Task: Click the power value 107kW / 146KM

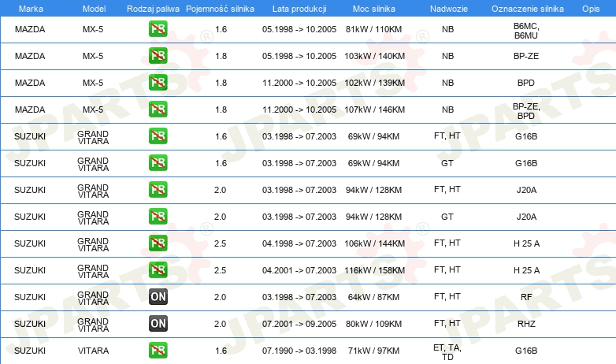Action: coord(374,110)
